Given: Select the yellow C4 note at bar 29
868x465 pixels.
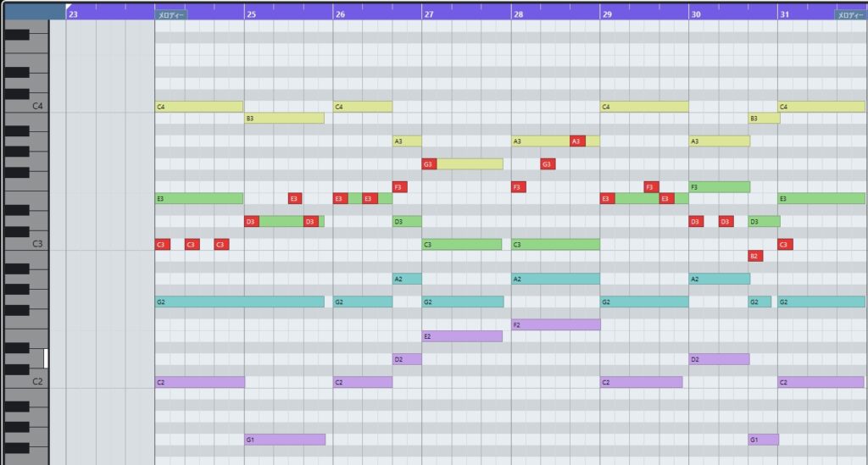Looking at the screenshot, I should pyautogui.click(x=643, y=107).
